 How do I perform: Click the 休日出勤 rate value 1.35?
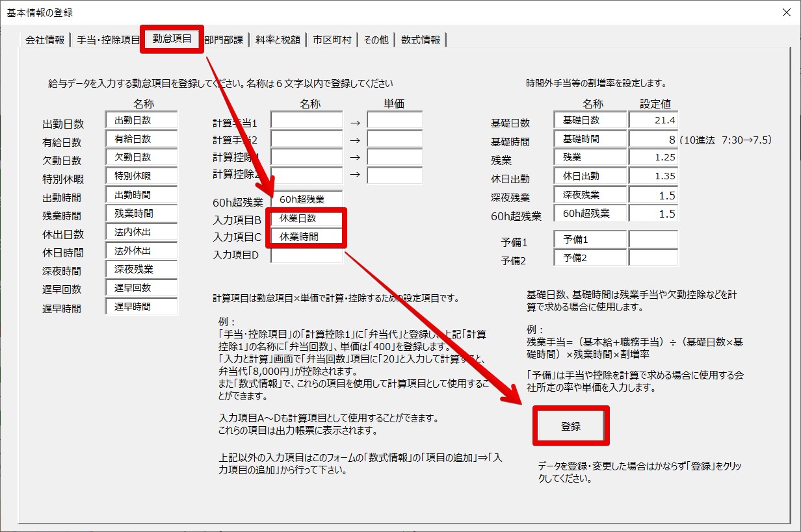[x=653, y=176]
